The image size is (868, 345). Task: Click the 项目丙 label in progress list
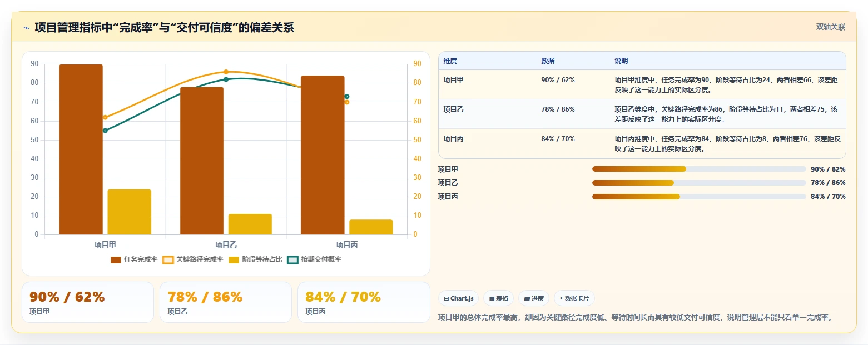coord(448,197)
